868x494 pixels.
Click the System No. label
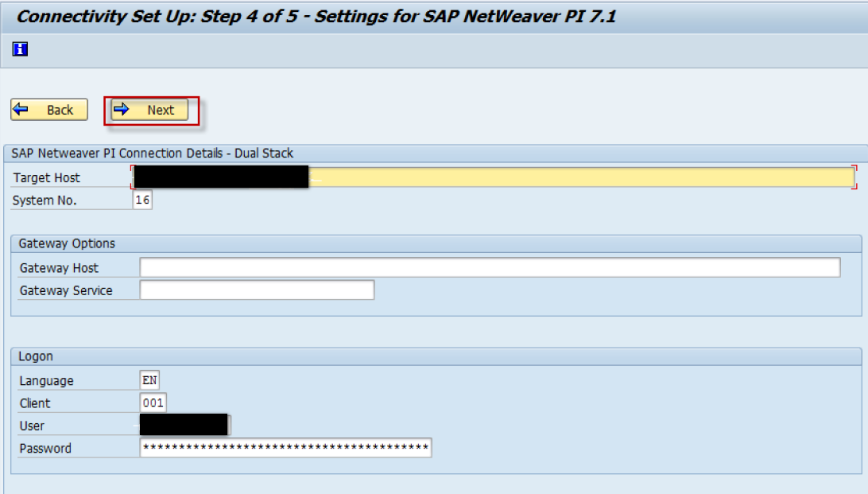(45, 200)
